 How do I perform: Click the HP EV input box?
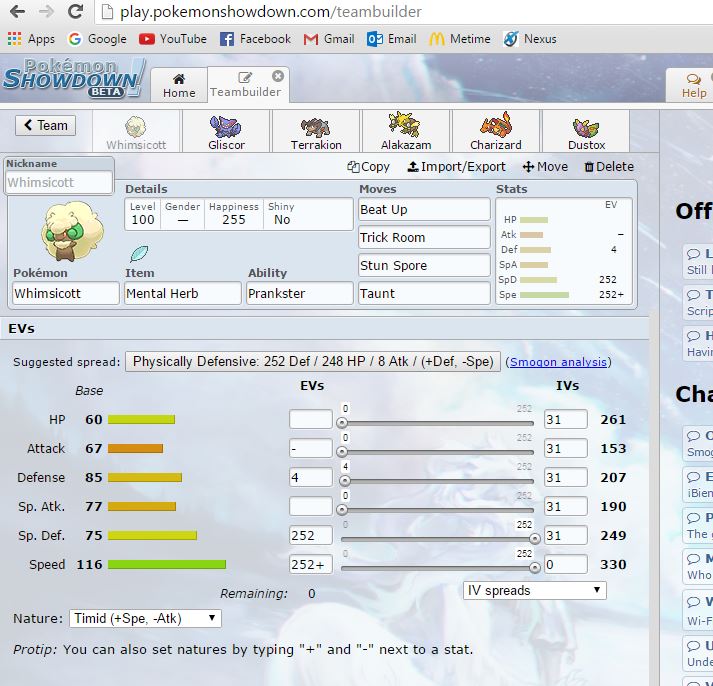(311, 419)
